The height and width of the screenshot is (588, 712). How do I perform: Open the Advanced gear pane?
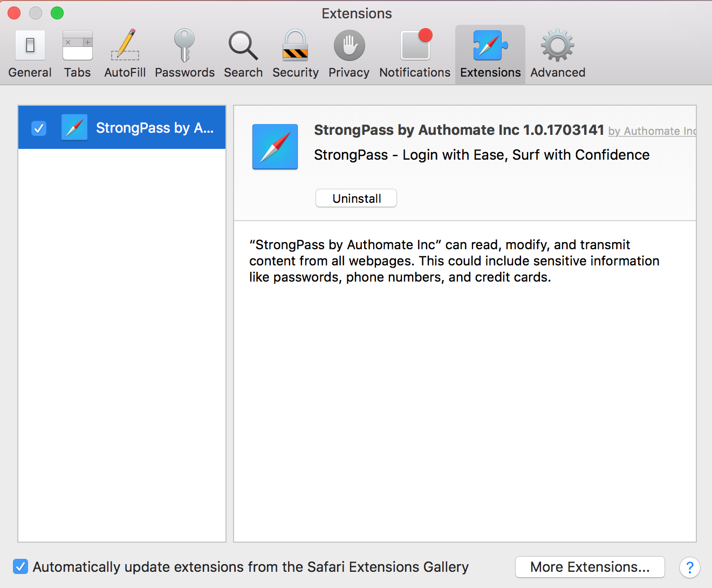pyautogui.click(x=558, y=54)
